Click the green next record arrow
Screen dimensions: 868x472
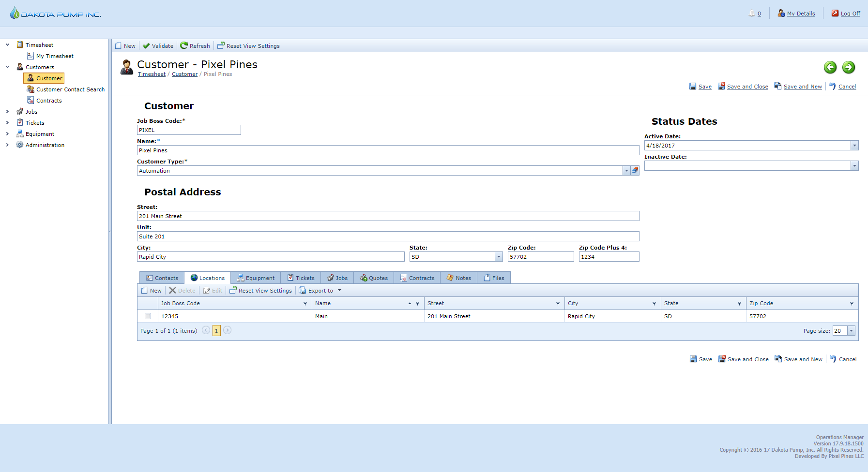tap(849, 67)
